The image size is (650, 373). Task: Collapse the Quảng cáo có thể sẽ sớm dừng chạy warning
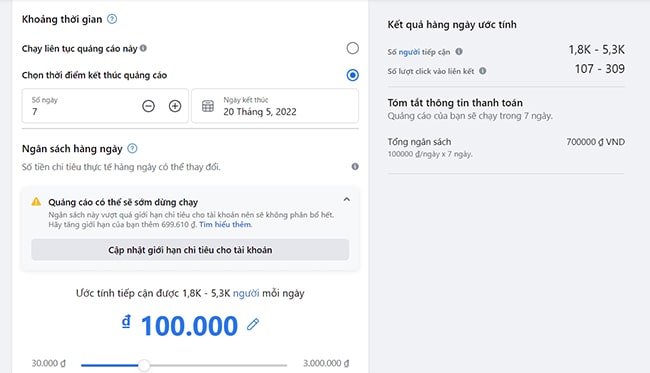click(x=347, y=199)
